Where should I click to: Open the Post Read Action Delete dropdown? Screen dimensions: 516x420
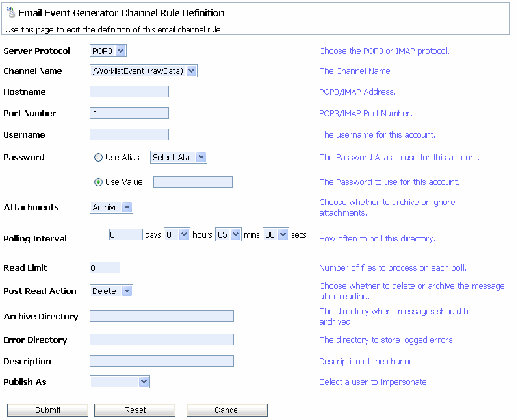coord(111,291)
